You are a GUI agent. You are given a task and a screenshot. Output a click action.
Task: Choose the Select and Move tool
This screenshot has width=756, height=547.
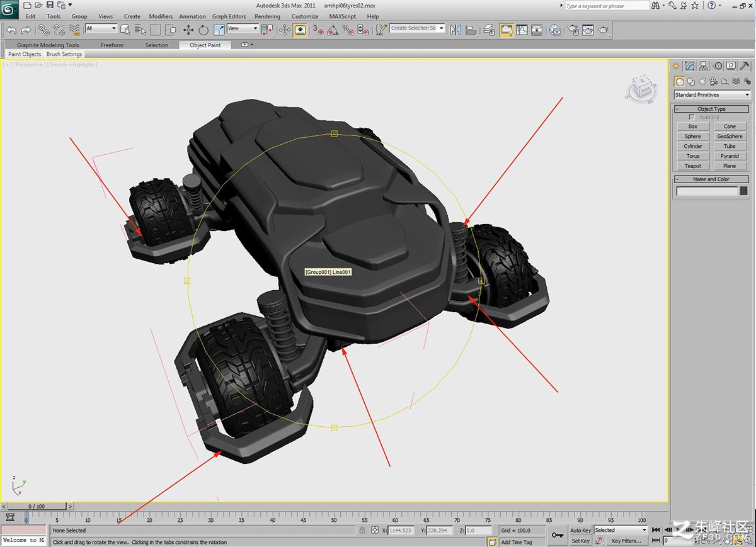(188, 30)
